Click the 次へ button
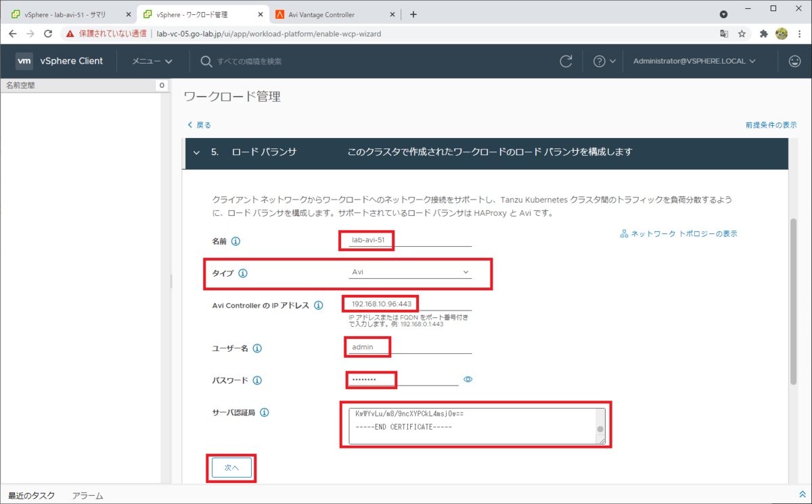The height and width of the screenshot is (504, 812). pos(232,467)
